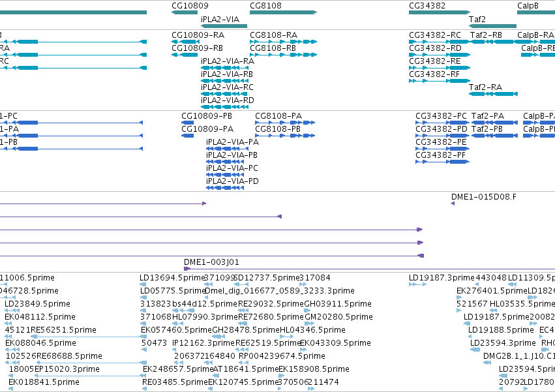Select the DME1-015D08.F clone label

point(483,197)
